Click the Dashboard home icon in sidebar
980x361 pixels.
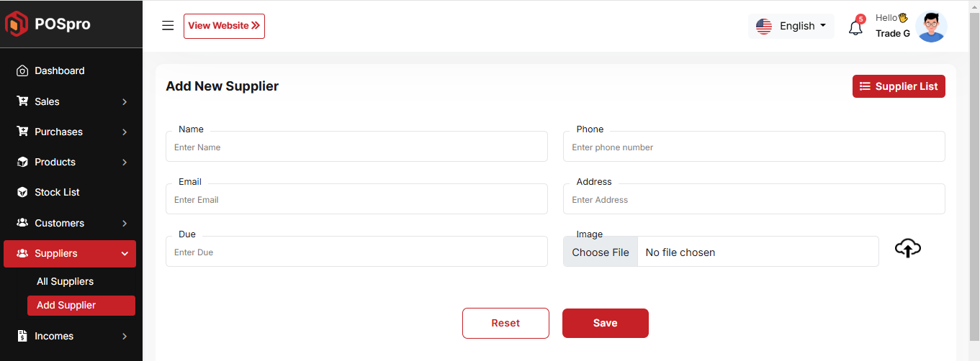[x=22, y=71]
